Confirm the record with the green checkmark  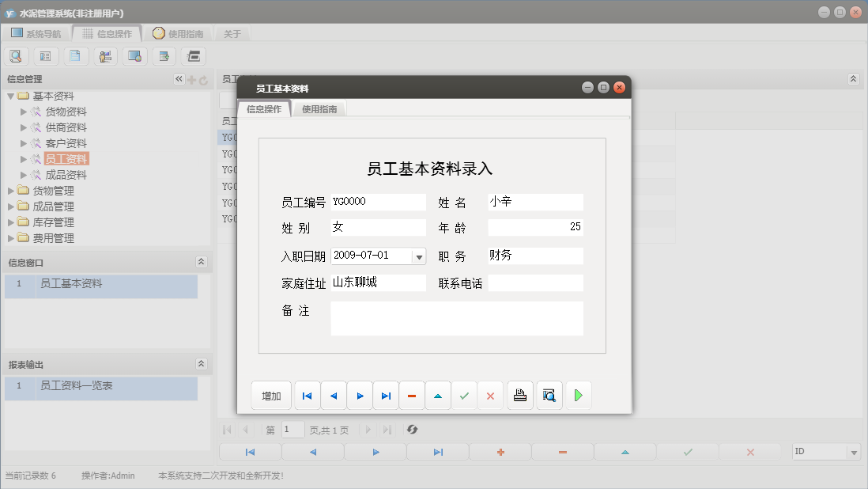pos(465,395)
